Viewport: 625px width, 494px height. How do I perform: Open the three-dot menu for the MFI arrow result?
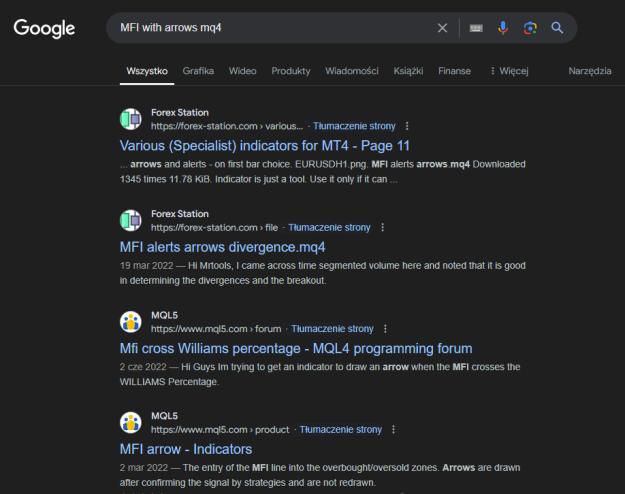coord(393,429)
